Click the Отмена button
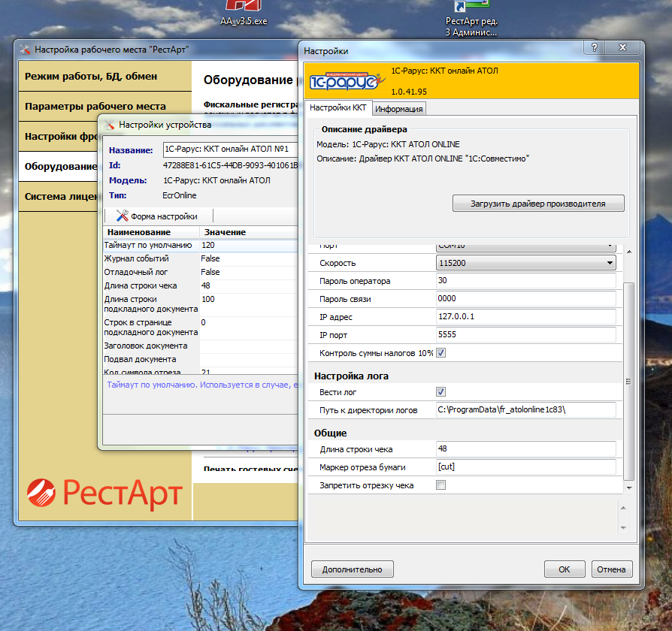 click(x=612, y=569)
